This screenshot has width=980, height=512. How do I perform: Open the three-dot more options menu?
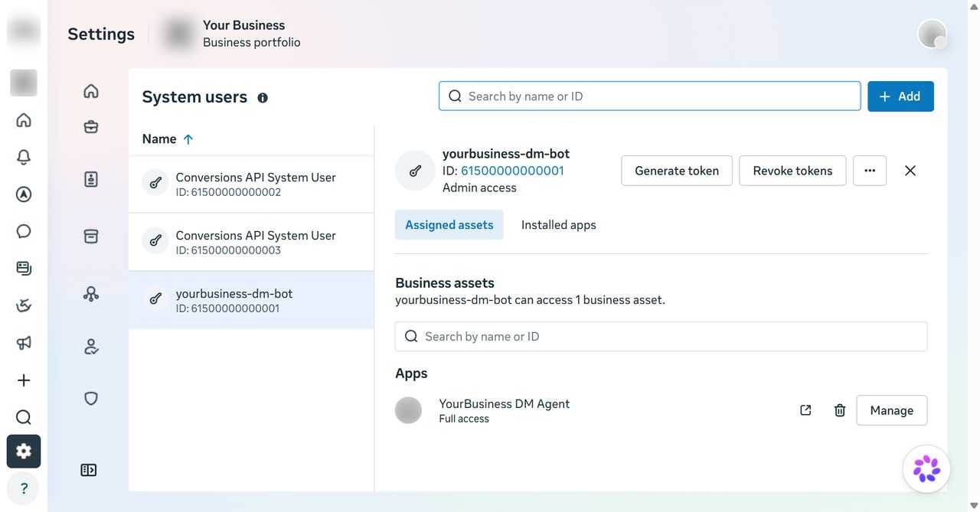[x=870, y=171]
